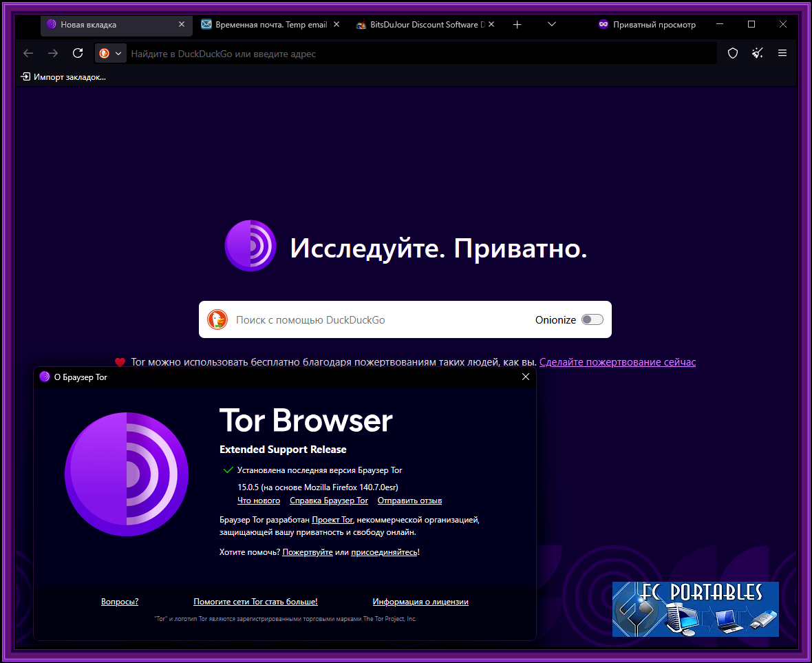The width and height of the screenshot is (812, 663).
Task: Expand the list all tabs chevron
Action: click(x=552, y=24)
